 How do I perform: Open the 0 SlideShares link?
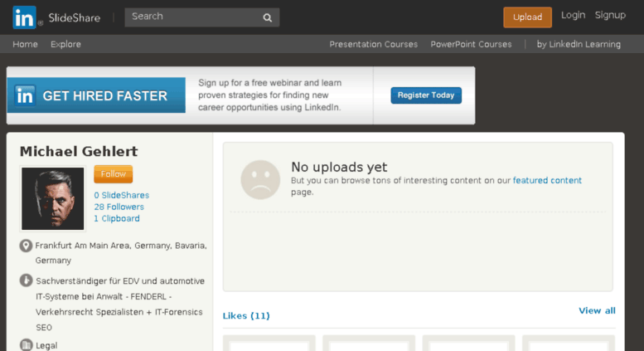(122, 195)
